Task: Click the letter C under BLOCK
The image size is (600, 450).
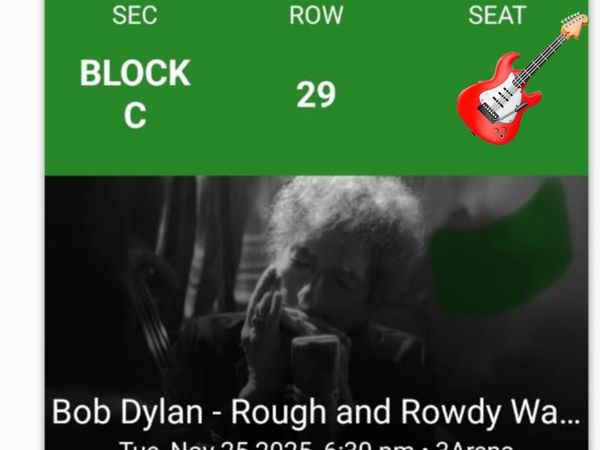Action: 135,115
